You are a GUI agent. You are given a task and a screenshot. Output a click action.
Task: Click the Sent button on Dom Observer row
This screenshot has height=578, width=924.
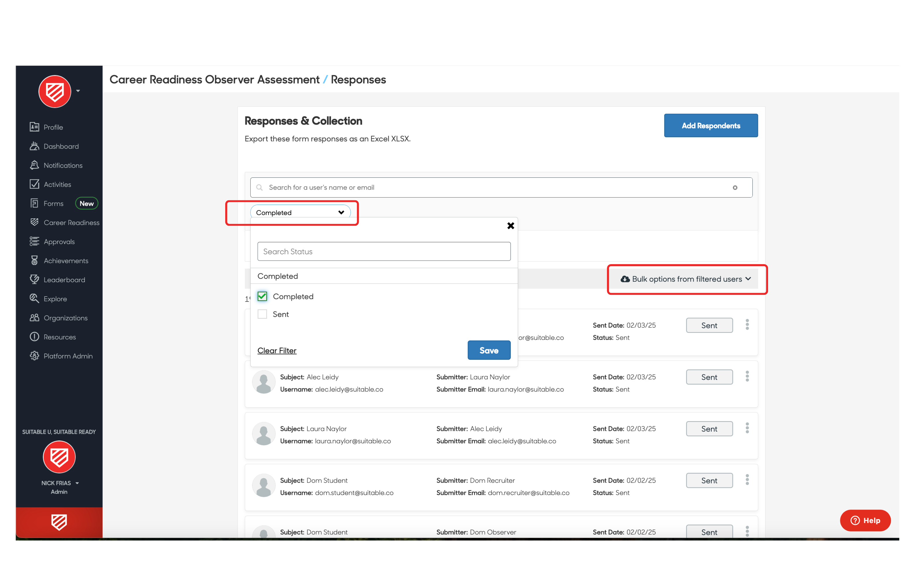click(709, 531)
